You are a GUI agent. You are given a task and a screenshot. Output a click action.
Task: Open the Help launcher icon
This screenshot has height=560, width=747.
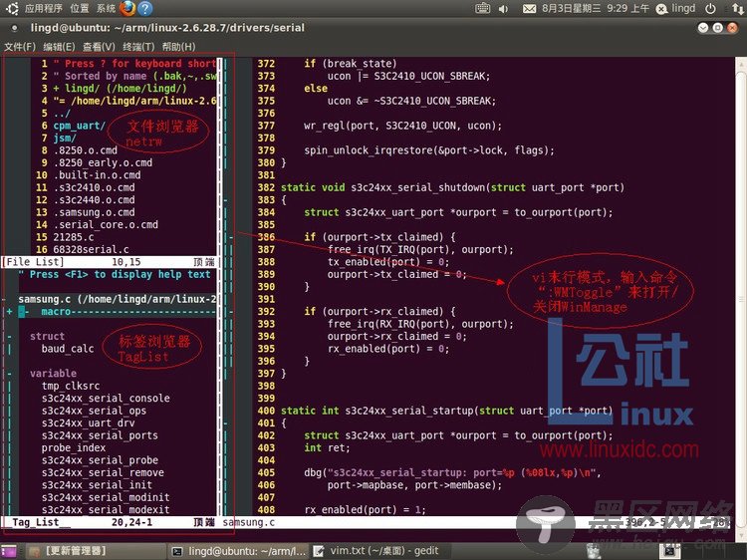click(144, 8)
